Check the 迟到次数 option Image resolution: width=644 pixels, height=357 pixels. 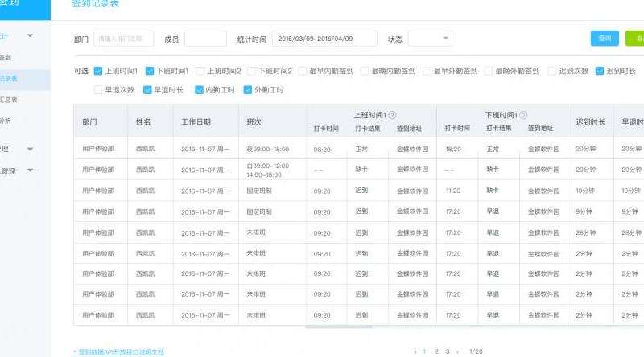coord(552,71)
